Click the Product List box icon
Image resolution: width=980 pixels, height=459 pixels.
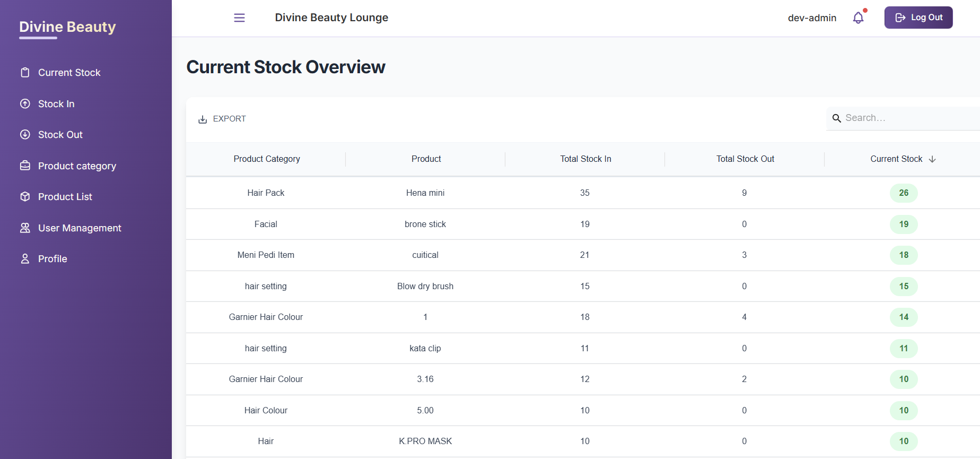25,197
